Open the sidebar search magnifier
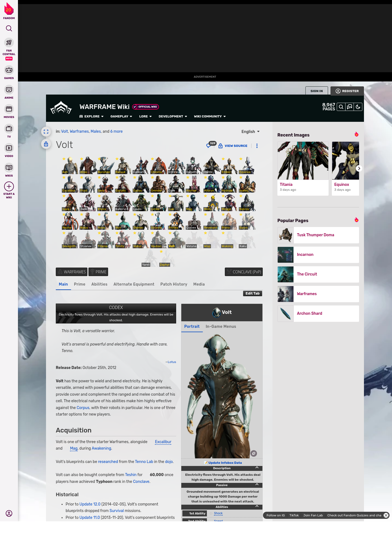The height and width of the screenshot is (545, 392). pos(9,29)
